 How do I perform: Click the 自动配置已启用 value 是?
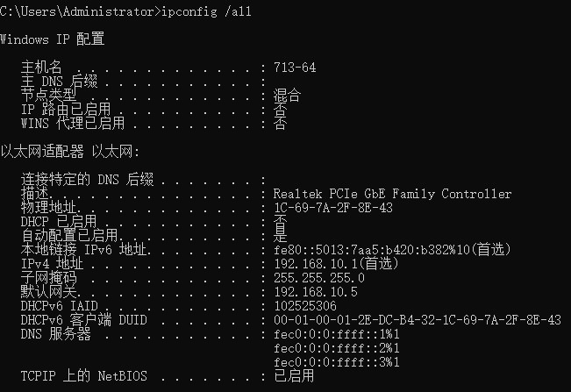(x=281, y=236)
